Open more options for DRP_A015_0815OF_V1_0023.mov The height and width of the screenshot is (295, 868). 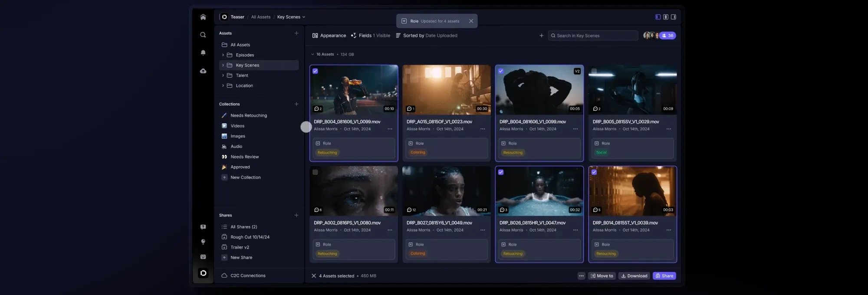pos(483,129)
